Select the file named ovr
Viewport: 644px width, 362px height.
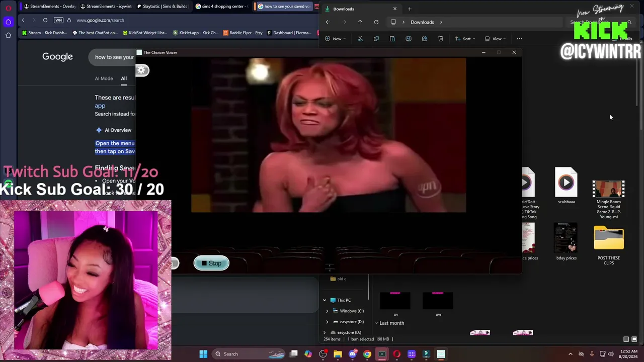pyautogui.click(x=438, y=304)
